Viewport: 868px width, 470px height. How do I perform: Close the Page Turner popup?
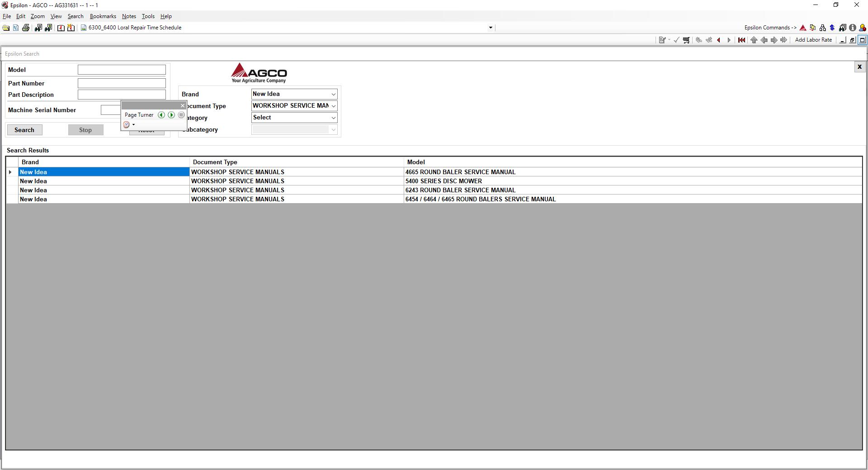(x=183, y=106)
